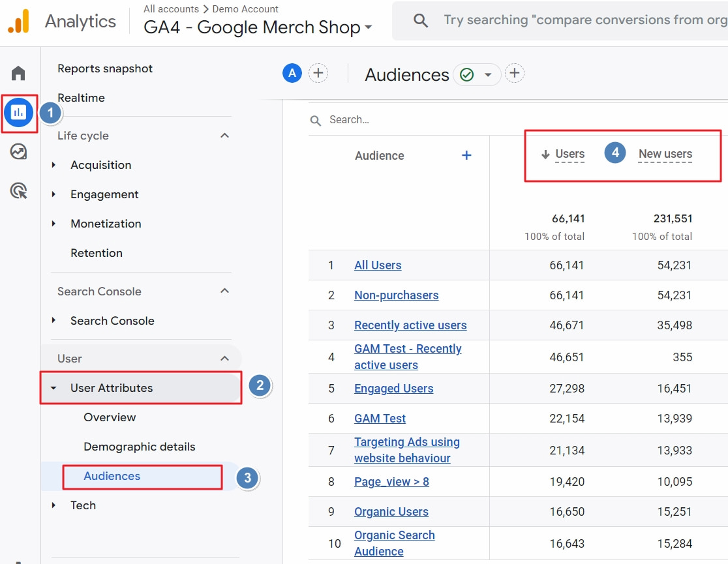The width and height of the screenshot is (728, 564).
Task: Open the Realtime report
Action: coord(81,98)
